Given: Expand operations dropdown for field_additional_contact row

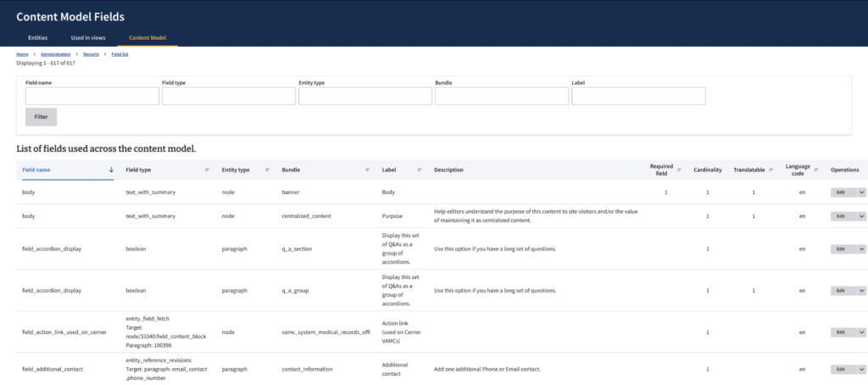Looking at the screenshot, I should pyautogui.click(x=861, y=369).
